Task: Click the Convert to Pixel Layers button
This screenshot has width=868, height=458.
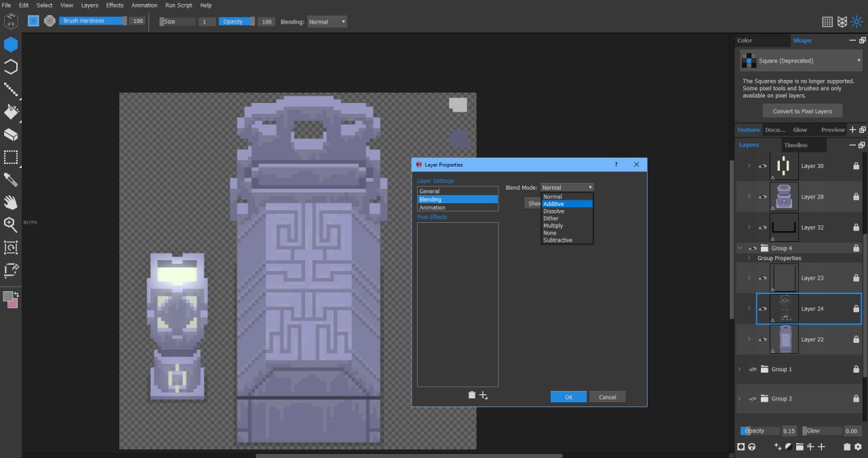Action: point(802,110)
